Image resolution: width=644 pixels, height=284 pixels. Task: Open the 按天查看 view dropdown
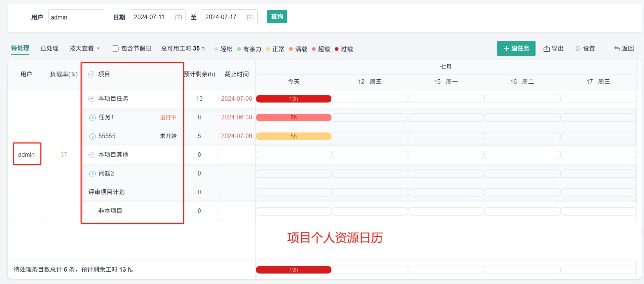coord(85,48)
